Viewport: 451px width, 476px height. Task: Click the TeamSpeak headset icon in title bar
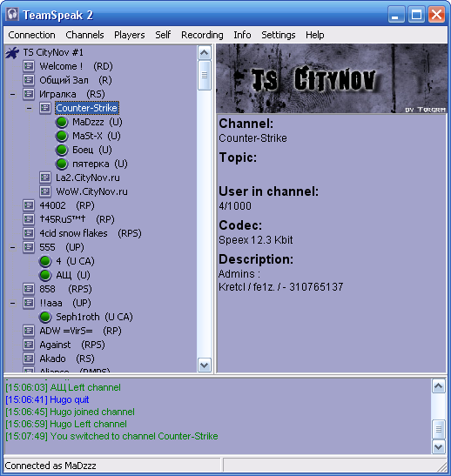click(x=12, y=14)
